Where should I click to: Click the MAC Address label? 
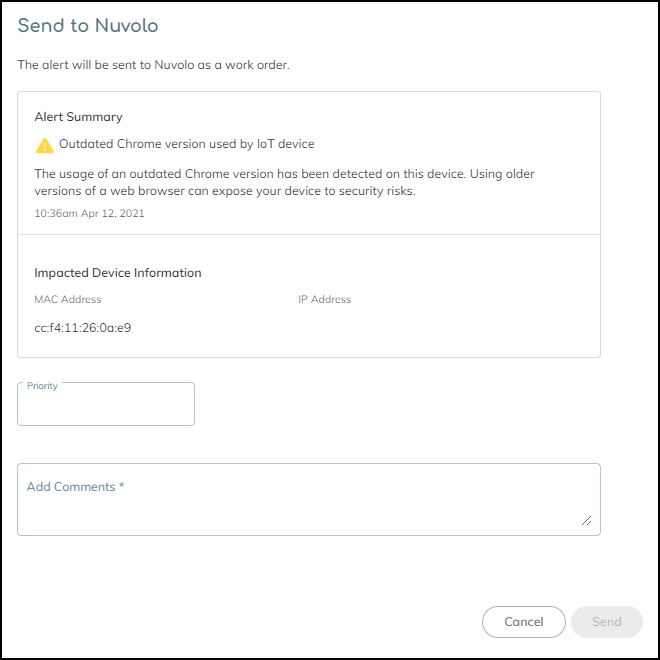pos(68,299)
